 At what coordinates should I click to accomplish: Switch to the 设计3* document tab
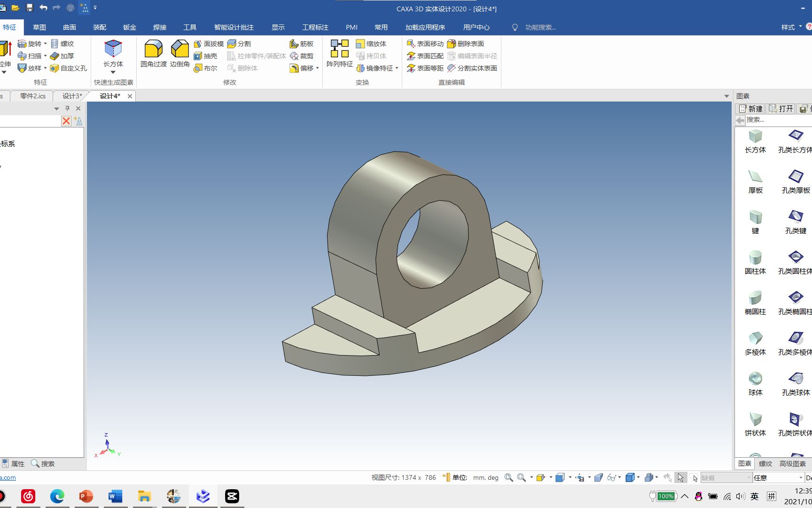[x=72, y=96]
